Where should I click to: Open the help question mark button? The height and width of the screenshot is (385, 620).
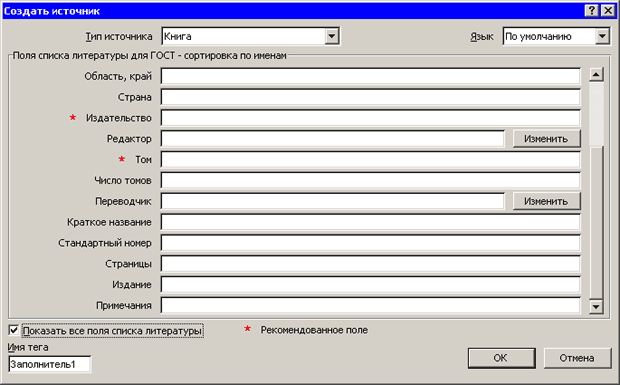pos(592,11)
